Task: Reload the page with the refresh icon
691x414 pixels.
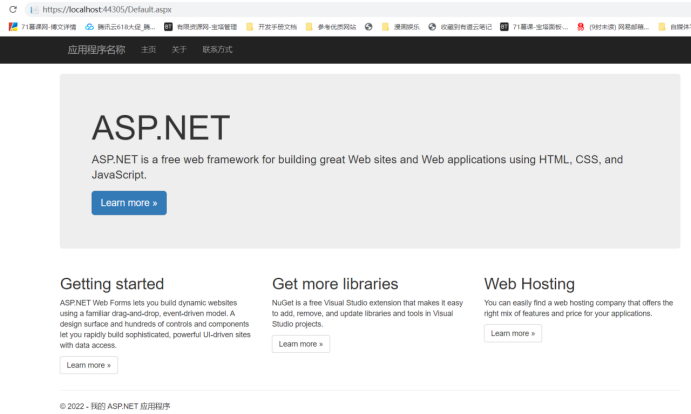Action: point(13,9)
